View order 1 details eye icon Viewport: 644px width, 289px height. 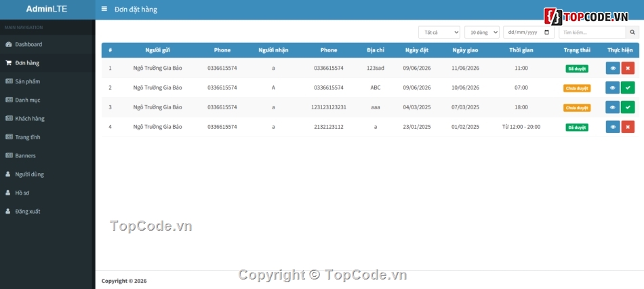click(613, 69)
